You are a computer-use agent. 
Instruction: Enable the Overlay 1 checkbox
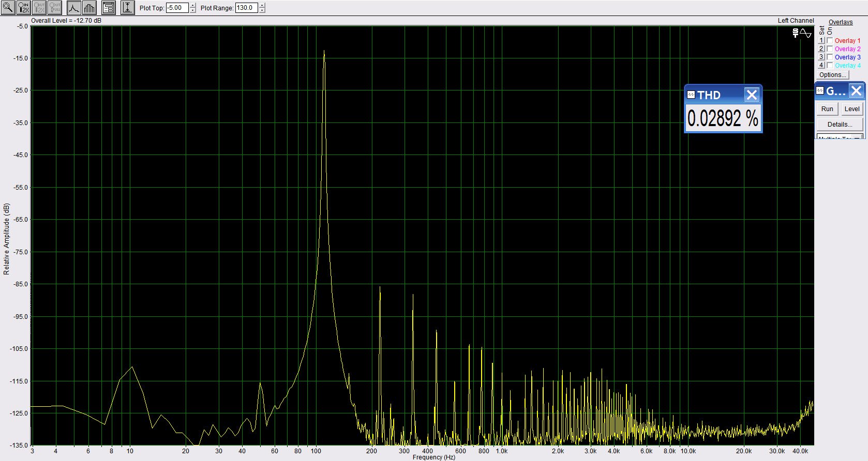(830, 40)
